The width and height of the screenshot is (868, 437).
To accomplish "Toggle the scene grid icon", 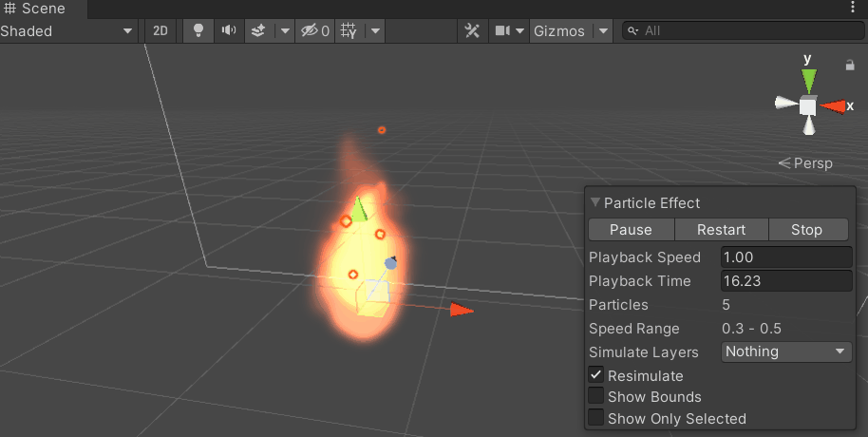I will pos(349,31).
